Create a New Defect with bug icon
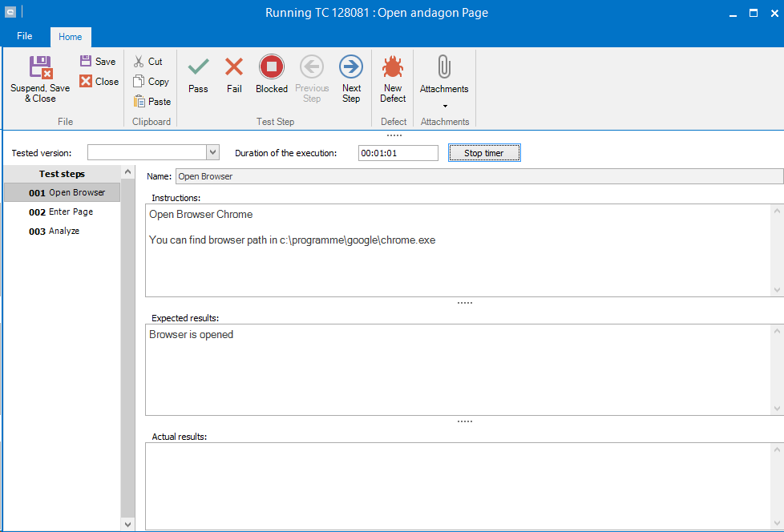The width and height of the screenshot is (784, 532). click(393, 67)
